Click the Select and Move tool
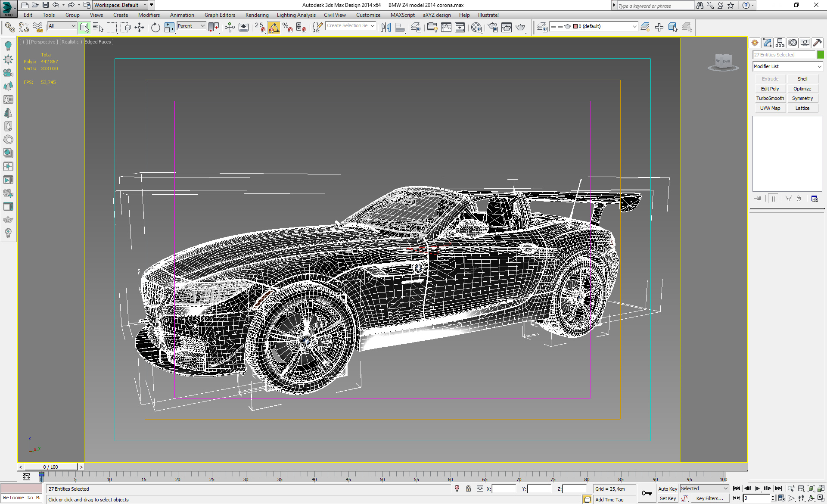827x504 pixels. click(x=140, y=28)
